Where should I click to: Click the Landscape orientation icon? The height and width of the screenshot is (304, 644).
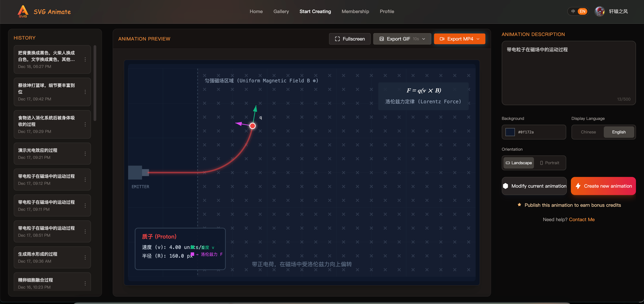tap(508, 163)
